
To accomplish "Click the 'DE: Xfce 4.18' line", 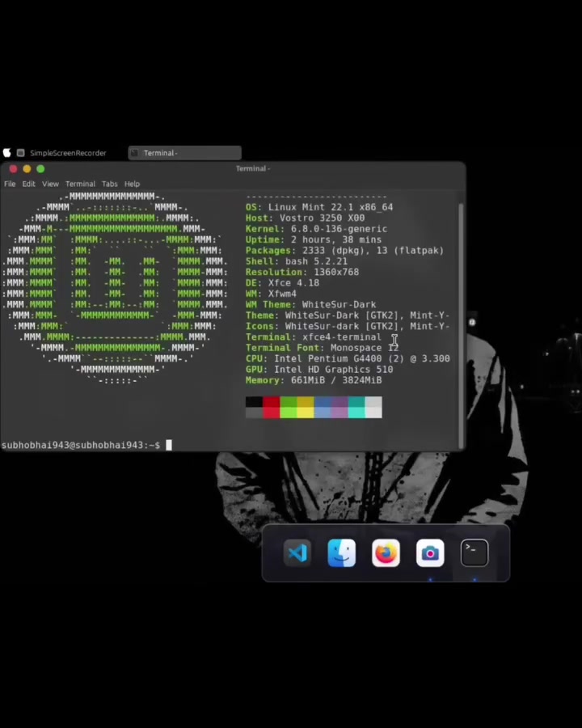I will pyautogui.click(x=282, y=283).
